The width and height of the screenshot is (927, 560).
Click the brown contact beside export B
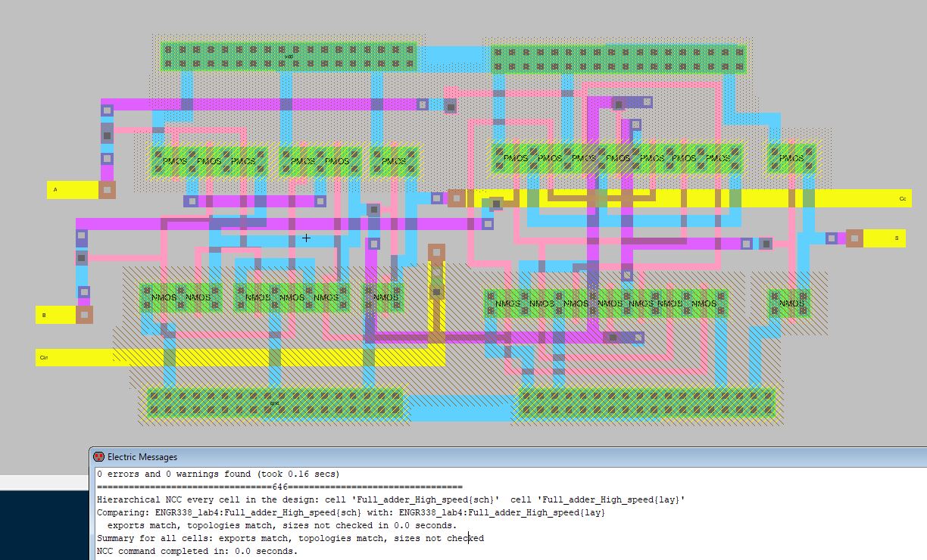click(x=84, y=315)
